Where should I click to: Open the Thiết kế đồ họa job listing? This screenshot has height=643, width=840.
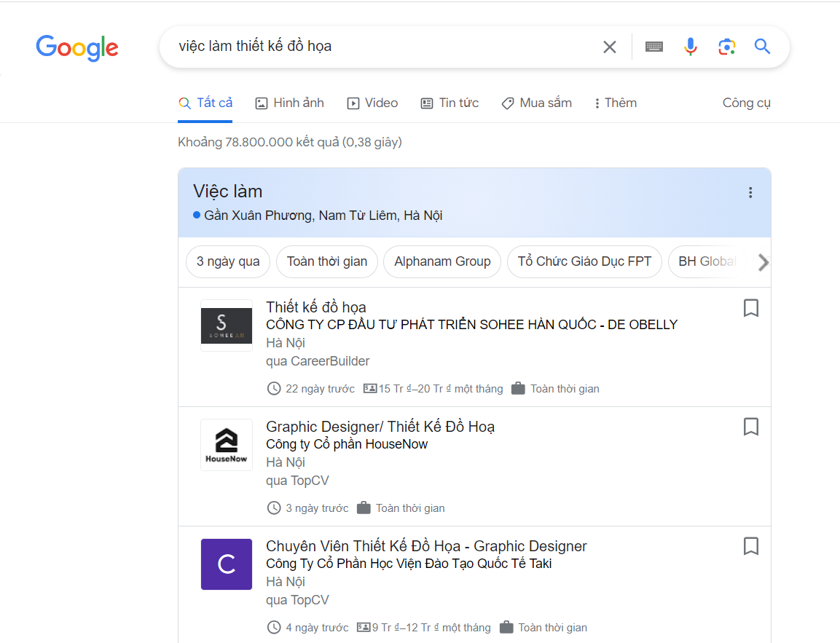pyautogui.click(x=316, y=307)
